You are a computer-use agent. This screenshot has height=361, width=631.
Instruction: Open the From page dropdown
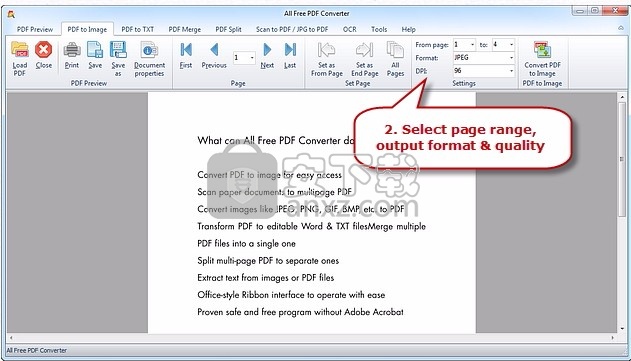[x=472, y=45]
